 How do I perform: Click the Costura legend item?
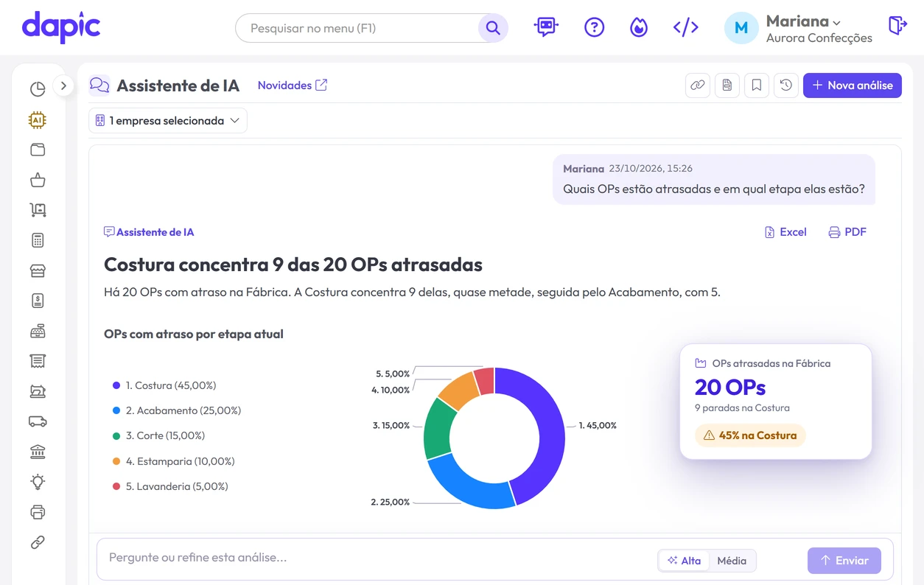click(164, 385)
